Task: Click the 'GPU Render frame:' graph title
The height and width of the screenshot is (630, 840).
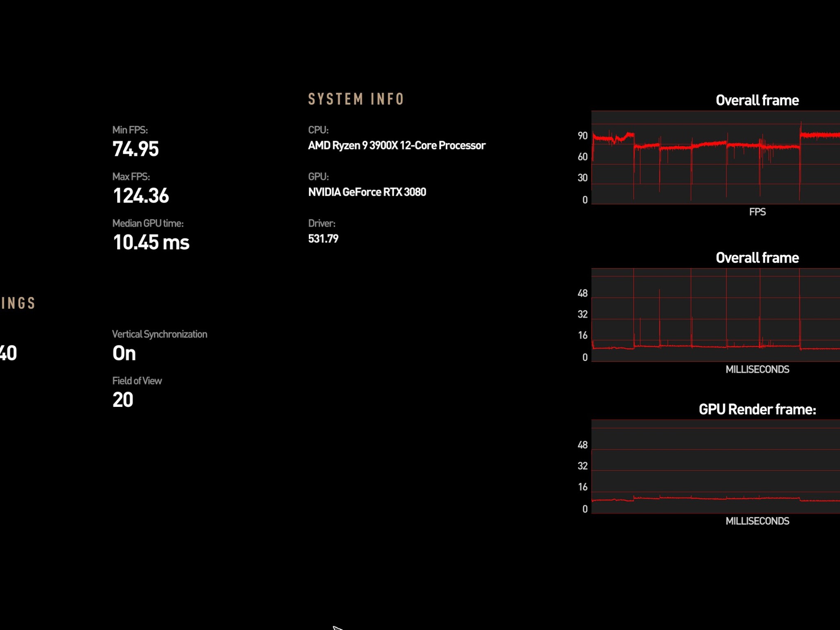Action: (x=758, y=409)
